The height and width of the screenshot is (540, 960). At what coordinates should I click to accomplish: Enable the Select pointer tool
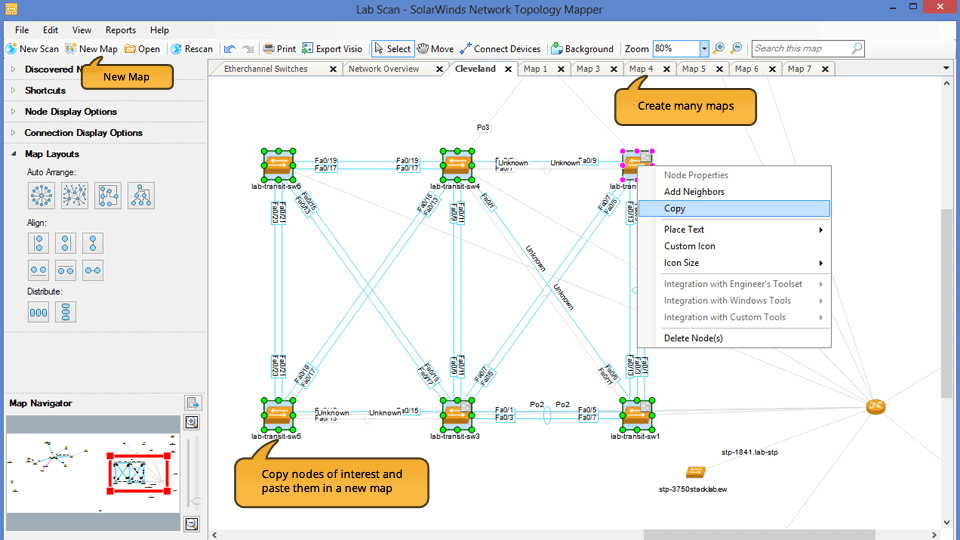(392, 49)
